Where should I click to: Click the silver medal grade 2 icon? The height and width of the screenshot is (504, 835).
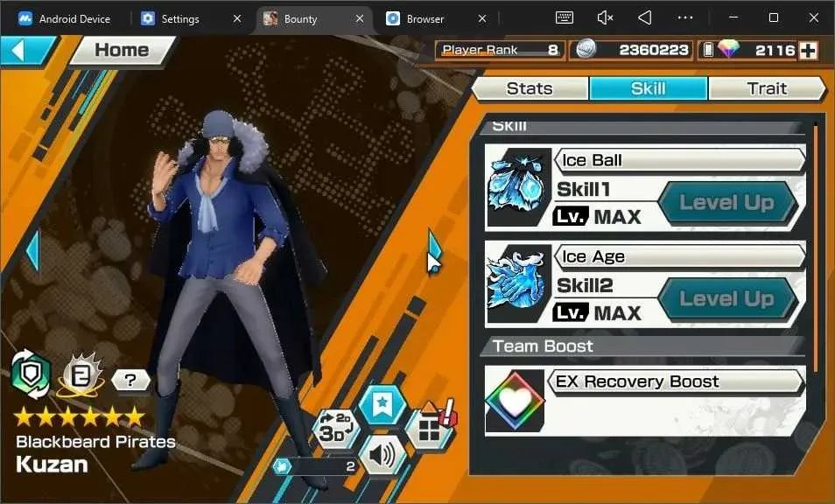point(80,374)
